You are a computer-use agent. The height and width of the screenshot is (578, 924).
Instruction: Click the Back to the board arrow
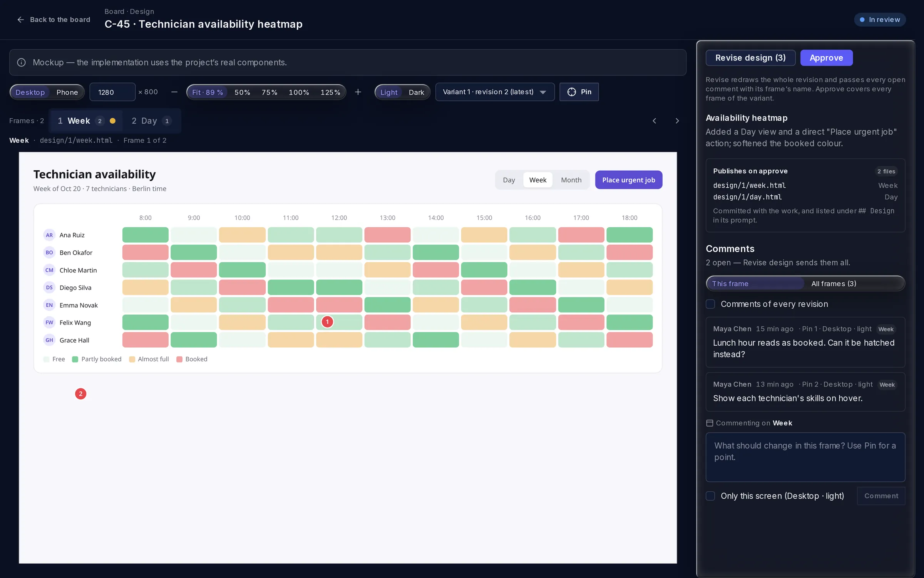click(x=21, y=20)
